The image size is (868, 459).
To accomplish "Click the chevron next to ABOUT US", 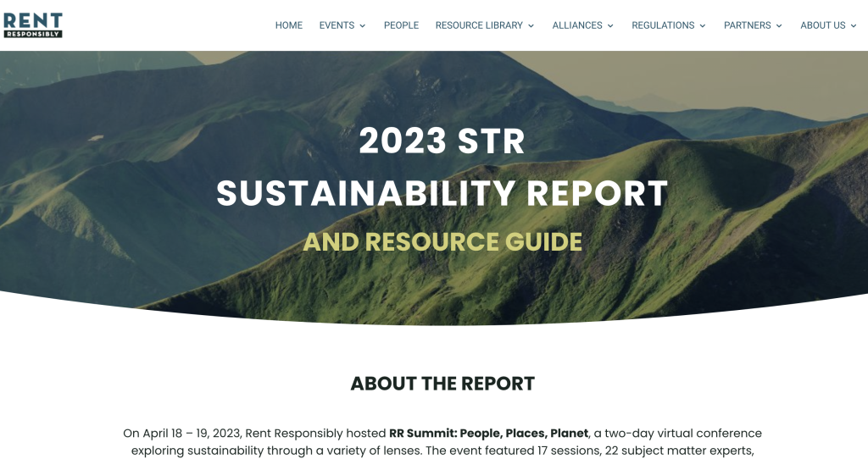I will (x=854, y=26).
